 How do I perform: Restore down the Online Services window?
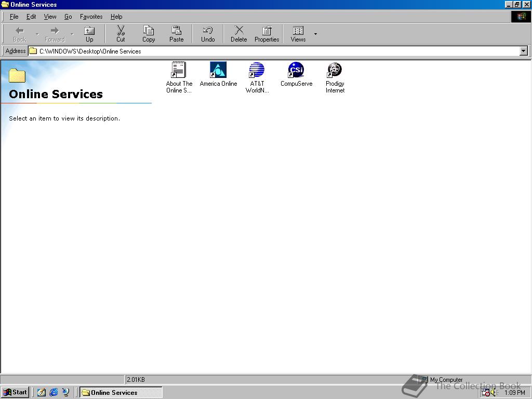(517, 4)
